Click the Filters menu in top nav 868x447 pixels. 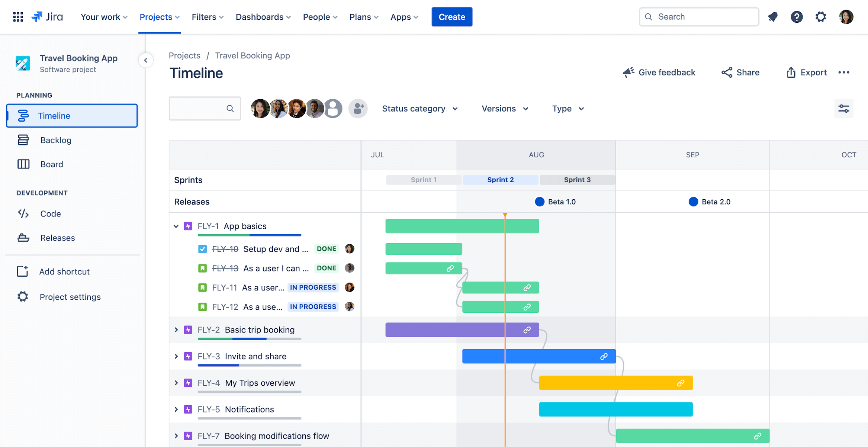(x=206, y=16)
